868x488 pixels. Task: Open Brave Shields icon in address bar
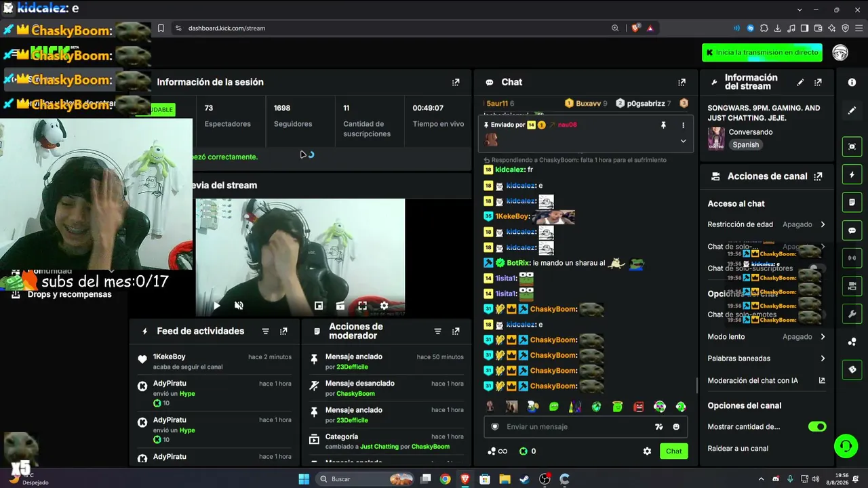(x=635, y=28)
